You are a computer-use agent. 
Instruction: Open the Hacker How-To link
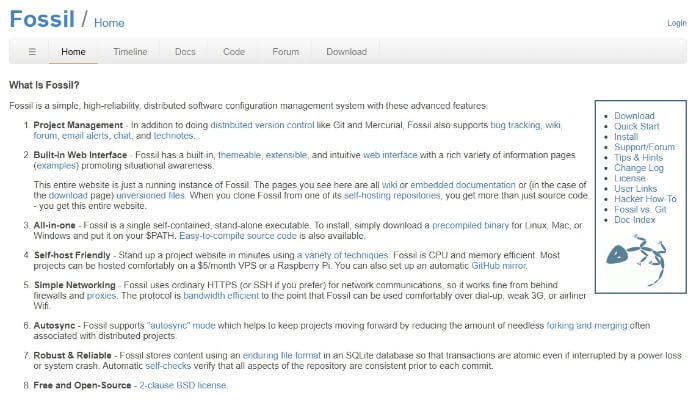pyautogui.click(x=645, y=199)
